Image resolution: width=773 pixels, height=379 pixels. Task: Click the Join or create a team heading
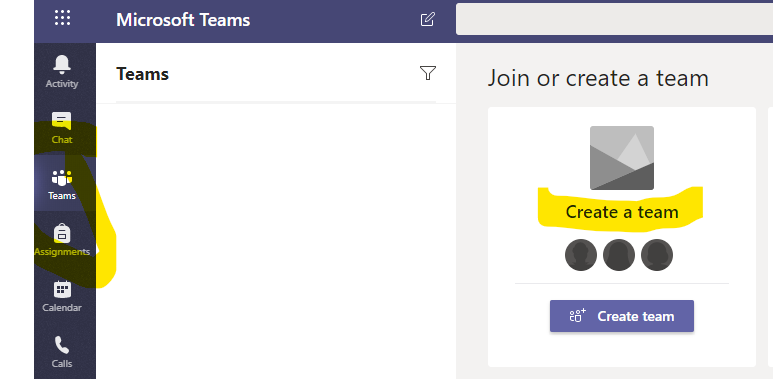[598, 78]
